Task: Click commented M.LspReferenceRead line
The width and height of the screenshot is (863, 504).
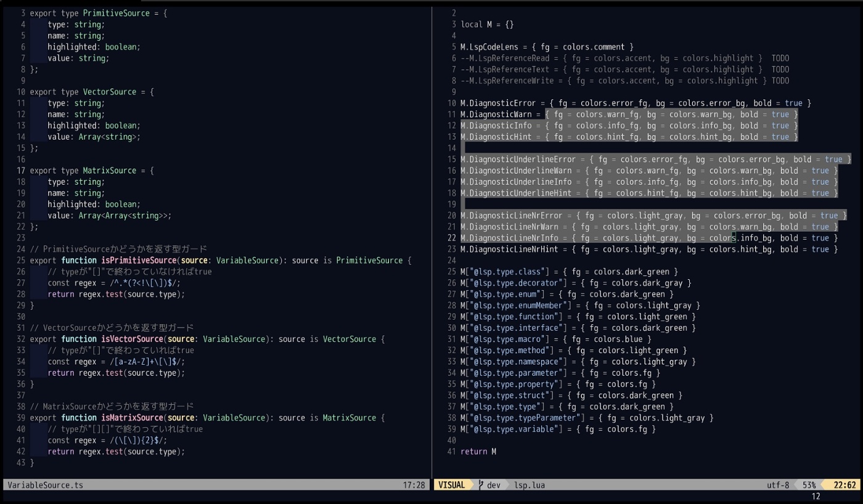Action: pyautogui.click(x=624, y=59)
